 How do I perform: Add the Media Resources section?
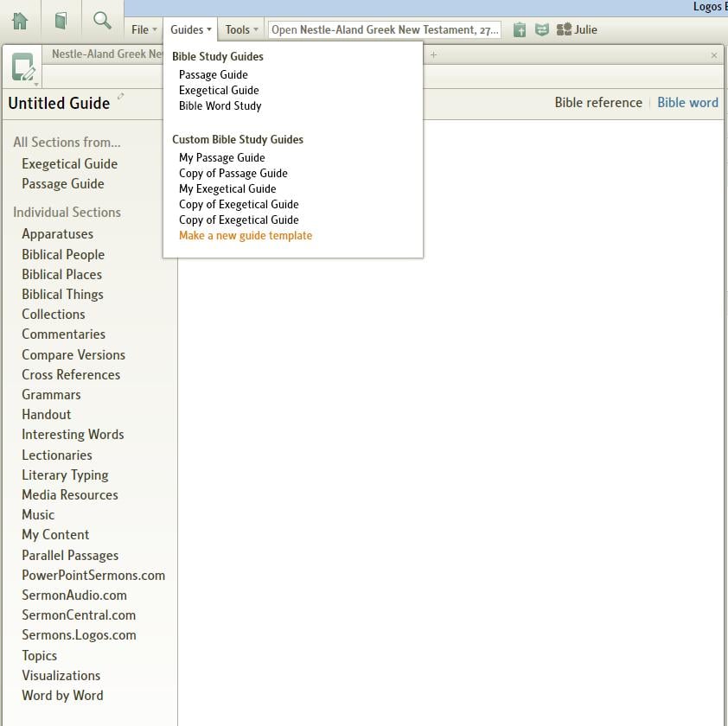click(x=70, y=495)
